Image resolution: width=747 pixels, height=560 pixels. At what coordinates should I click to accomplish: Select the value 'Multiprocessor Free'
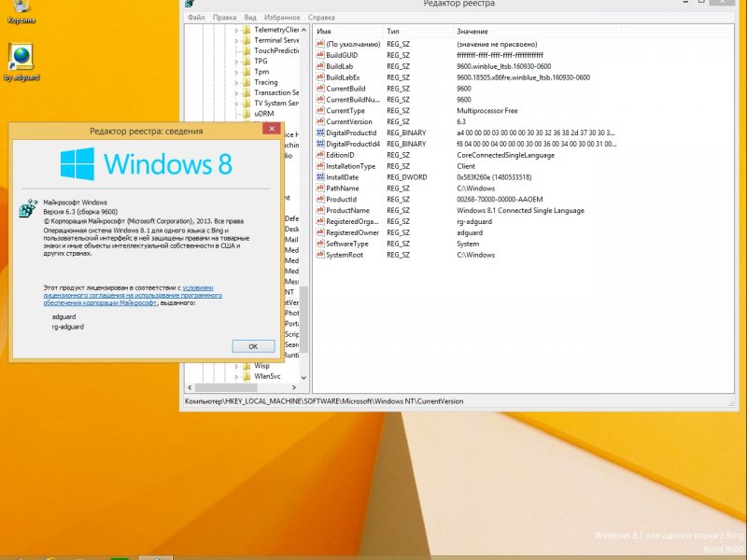coord(486,111)
